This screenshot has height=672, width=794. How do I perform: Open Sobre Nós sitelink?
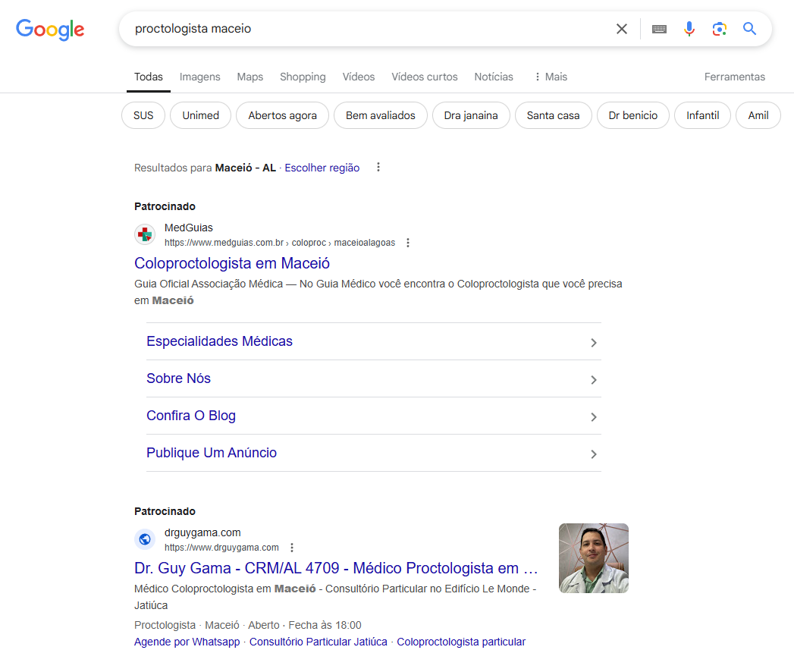pos(178,378)
